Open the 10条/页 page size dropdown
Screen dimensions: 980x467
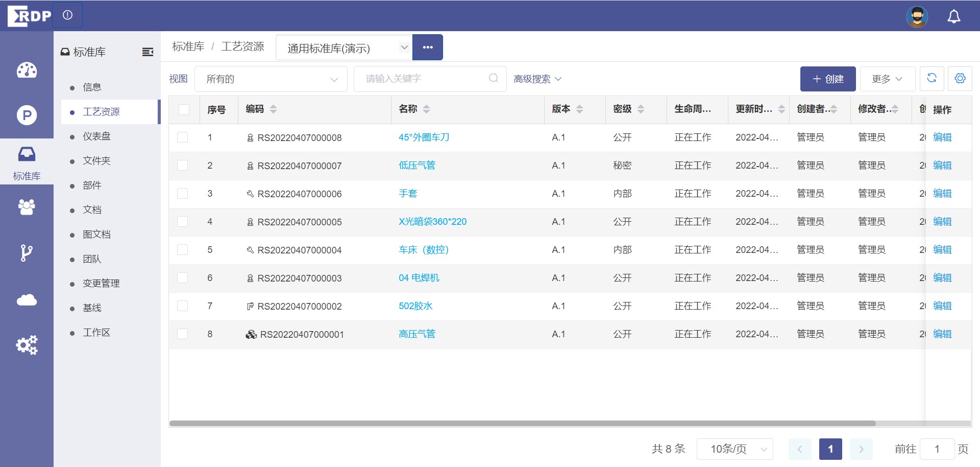735,449
